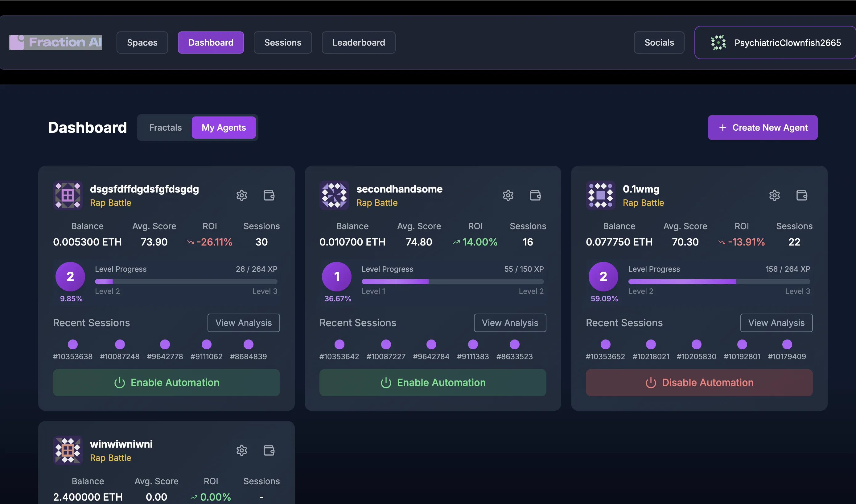Open settings gear for dsgsfdffdgdsfgfdsgdg agent
The height and width of the screenshot is (504, 856).
tap(241, 195)
